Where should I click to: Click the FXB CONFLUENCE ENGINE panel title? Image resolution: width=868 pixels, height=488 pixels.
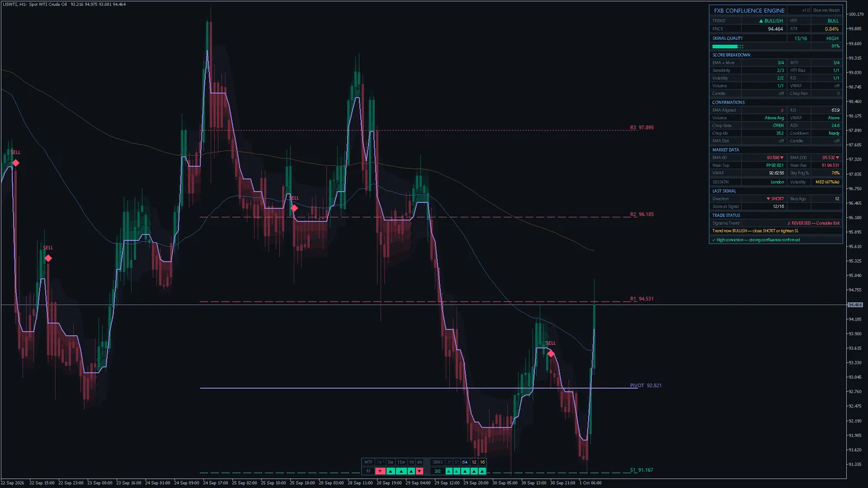749,10
